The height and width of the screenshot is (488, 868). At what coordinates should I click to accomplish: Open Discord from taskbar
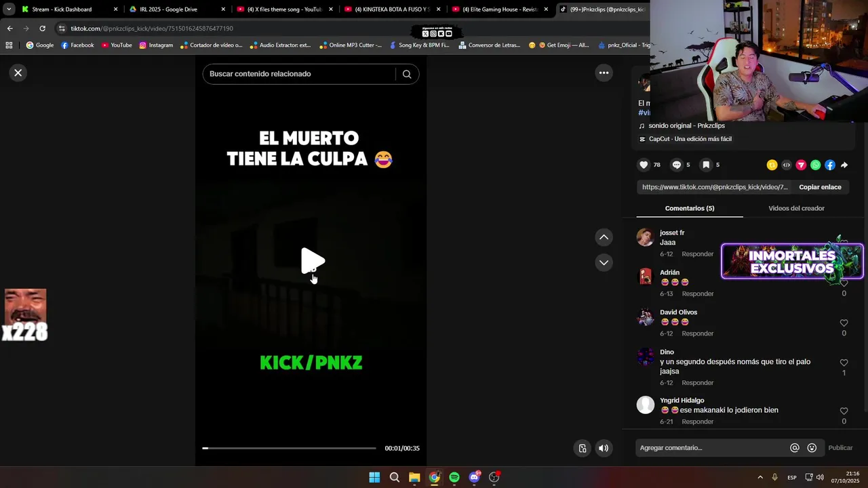pyautogui.click(x=475, y=477)
